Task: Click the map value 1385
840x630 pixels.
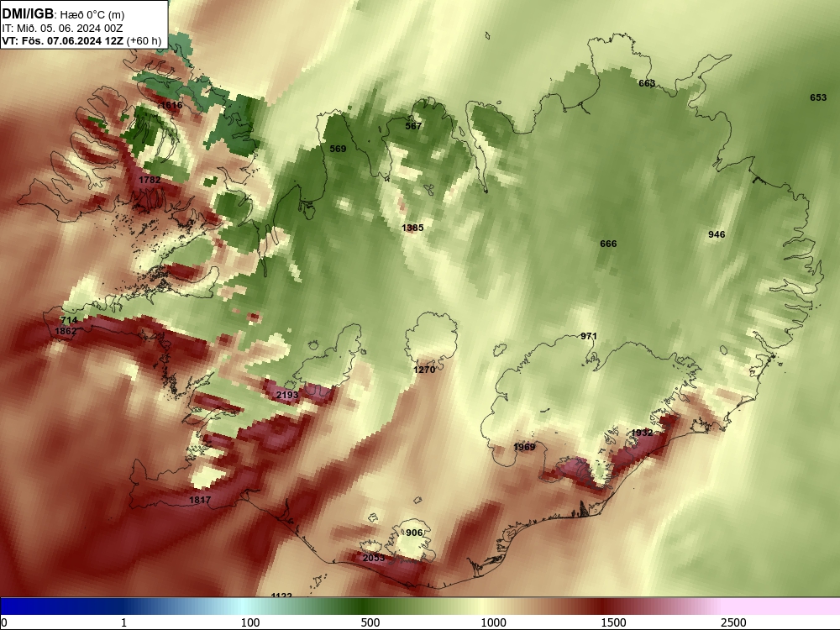Action: 412,228
